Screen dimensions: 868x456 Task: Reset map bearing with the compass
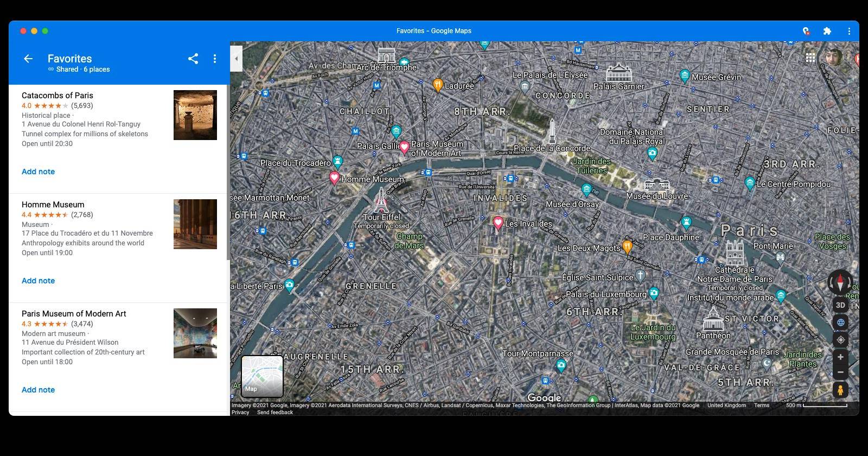(840, 282)
